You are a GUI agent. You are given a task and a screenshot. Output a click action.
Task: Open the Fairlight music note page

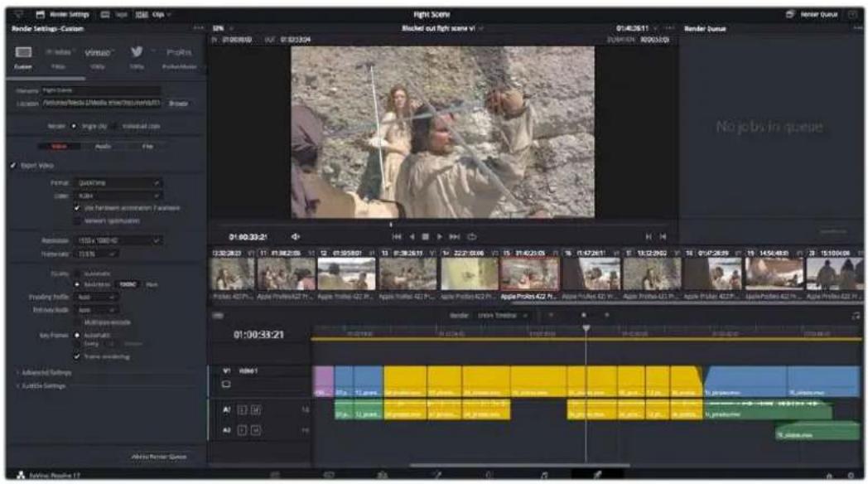(544, 475)
